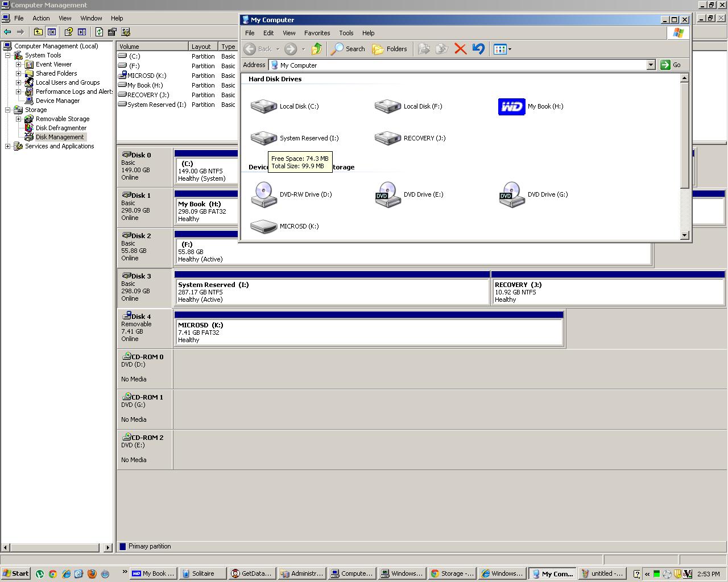728x582 pixels.
Task: Open the Action menu in Computer Management
Action: [x=41, y=18]
